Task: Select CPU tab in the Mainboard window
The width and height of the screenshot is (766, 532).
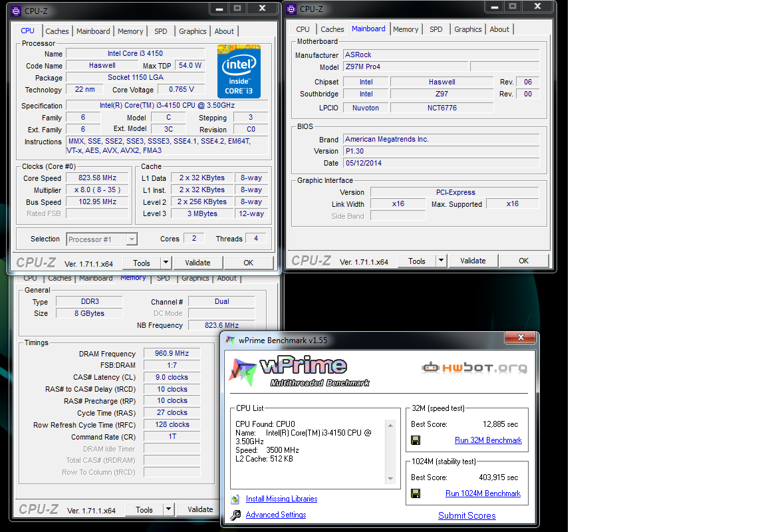Action: tap(303, 29)
